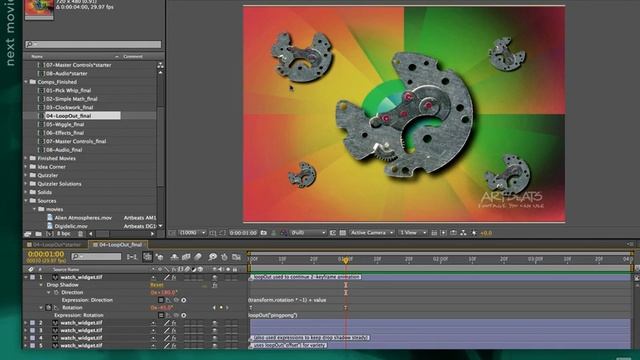This screenshot has height=360, width=640.
Task: Select 07-Master Controls_final composition
Action: [x=76, y=141]
